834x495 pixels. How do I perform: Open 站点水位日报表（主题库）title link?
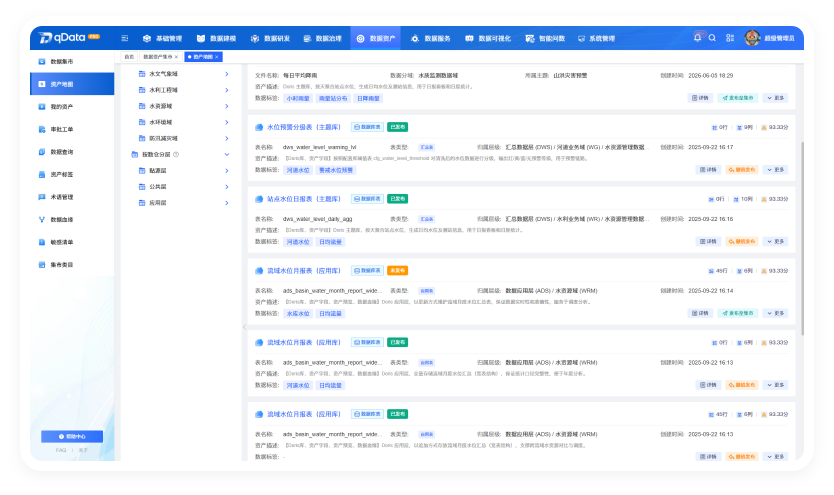point(303,199)
